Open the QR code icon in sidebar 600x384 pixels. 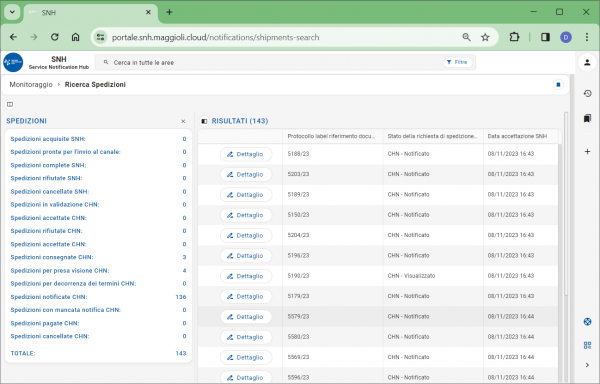(587, 345)
